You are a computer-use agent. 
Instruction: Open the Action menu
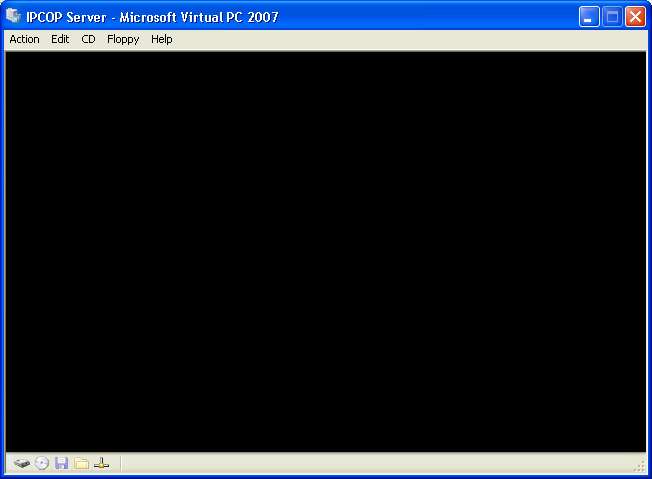click(25, 39)
